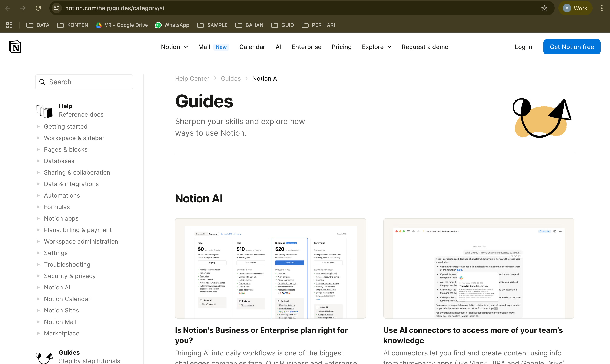Open the PER HARI bookmark folder

pyautogui.click(x=318, y=25)
